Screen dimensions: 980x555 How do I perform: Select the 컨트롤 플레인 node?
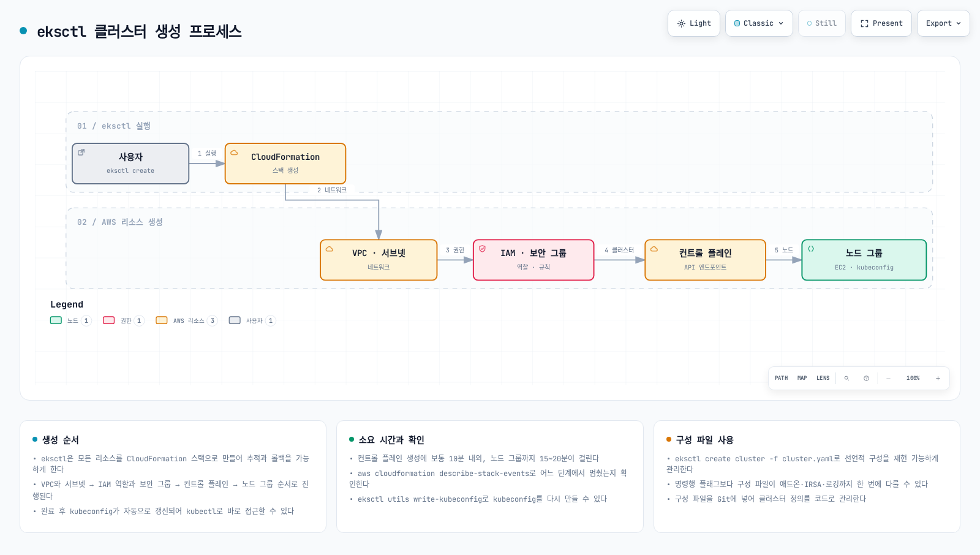(705, 260)
